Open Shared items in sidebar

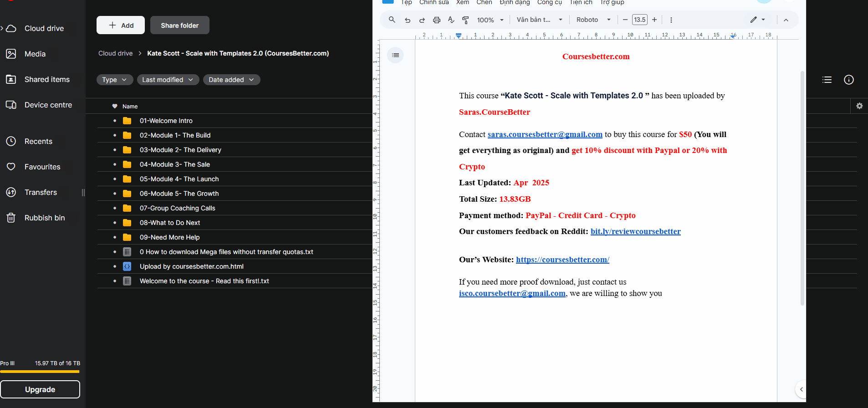pos(47,79)
